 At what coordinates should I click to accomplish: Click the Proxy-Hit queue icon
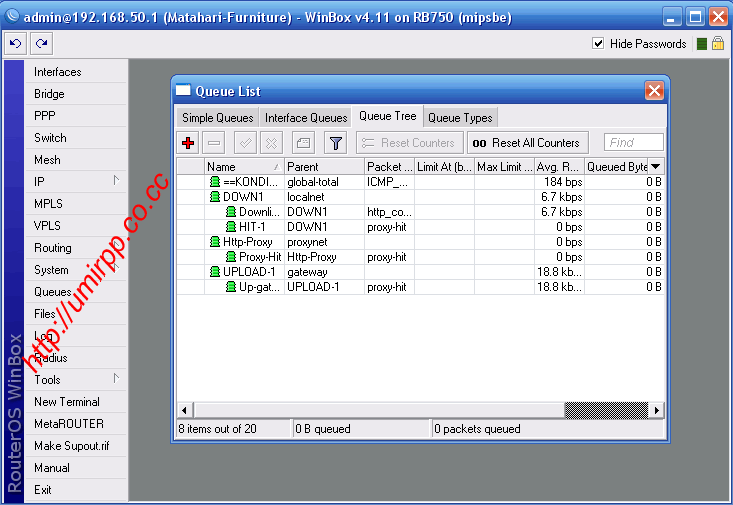[x=230, y=256]
